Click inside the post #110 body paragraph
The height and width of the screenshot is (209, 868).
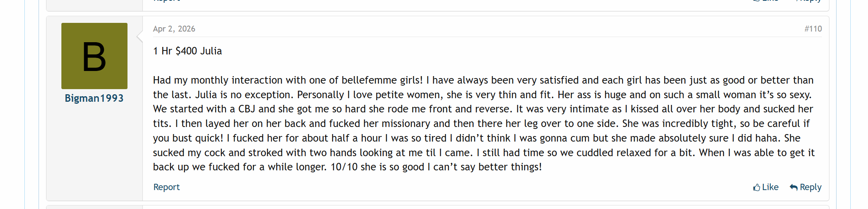[x=484, y=123]
